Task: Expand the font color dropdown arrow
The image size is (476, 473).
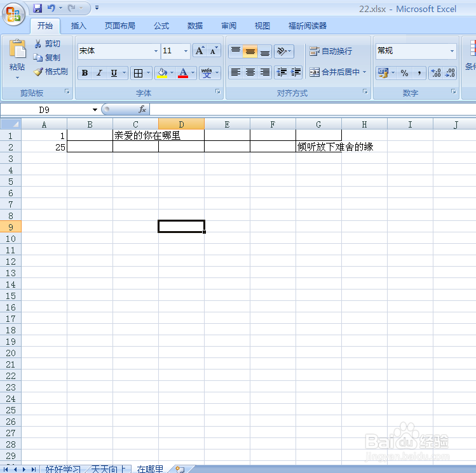Action: 193,73
